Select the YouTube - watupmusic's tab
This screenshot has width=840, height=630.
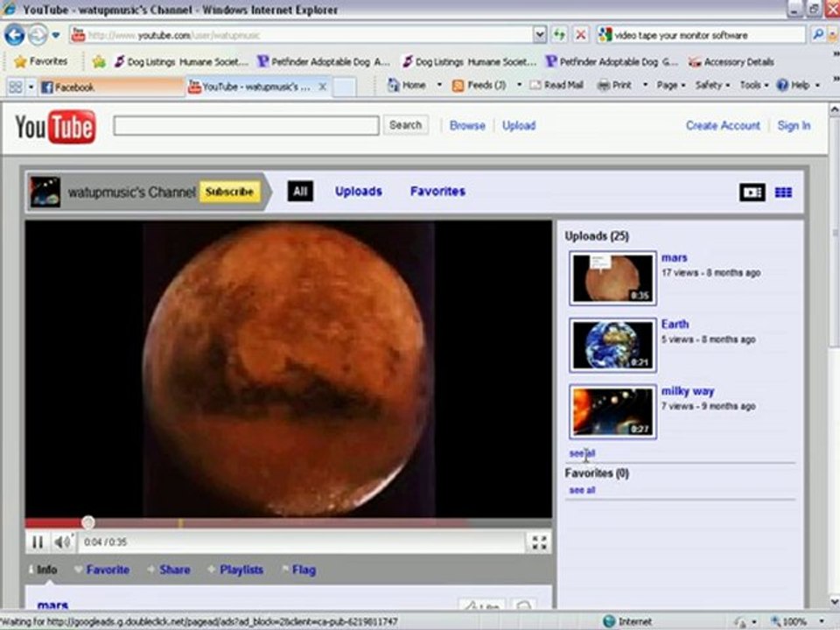pyautogui.click(x=251, y=87)
